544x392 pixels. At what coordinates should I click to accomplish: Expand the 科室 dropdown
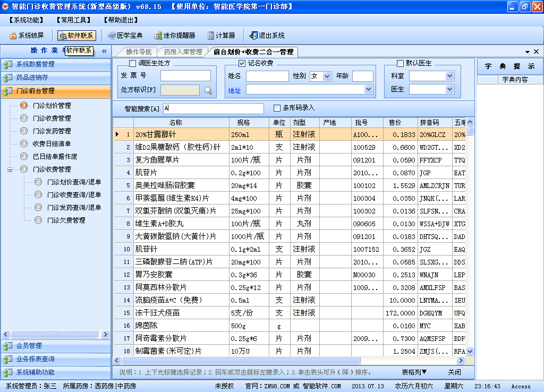[x=449, y=76]
